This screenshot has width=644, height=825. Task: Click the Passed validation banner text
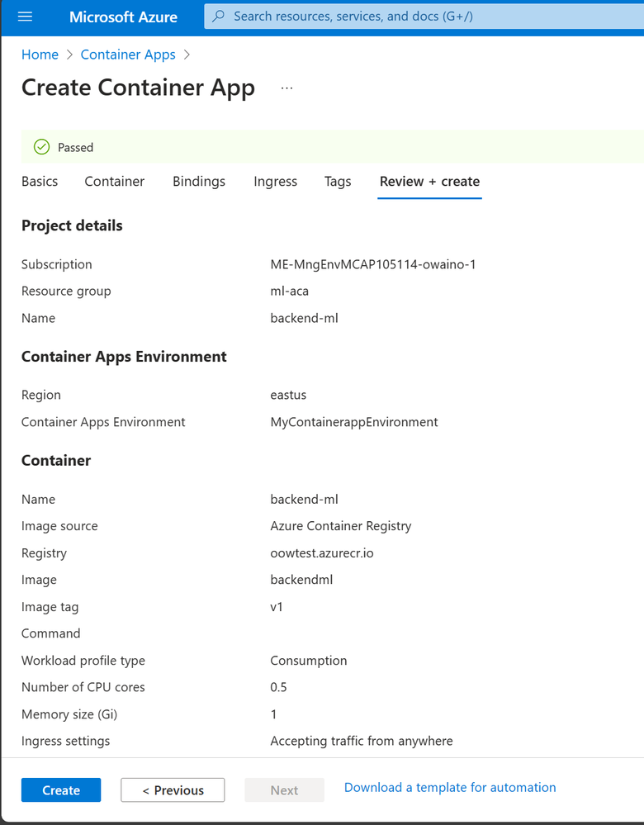pyautogui.click(x=75, y=147)
